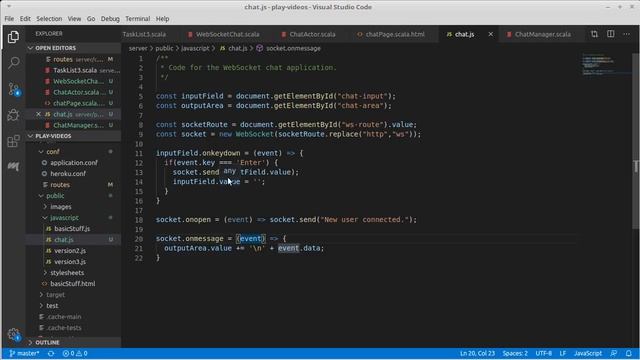The width and height of the screenshot is (640, 360).
Task: Open application.conf in the explorer
Action: (x=73, y=162)
